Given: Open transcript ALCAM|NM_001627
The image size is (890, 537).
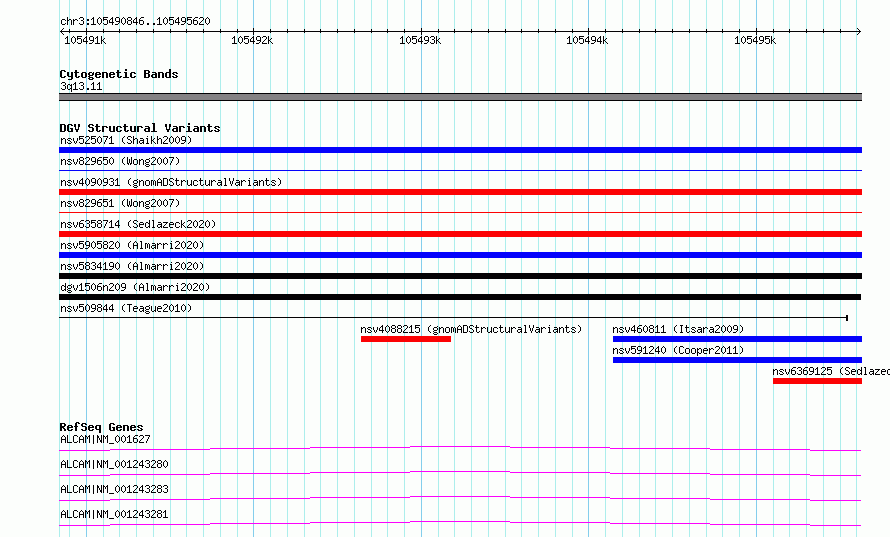Looking at the screenshot, I should (105, 439).
